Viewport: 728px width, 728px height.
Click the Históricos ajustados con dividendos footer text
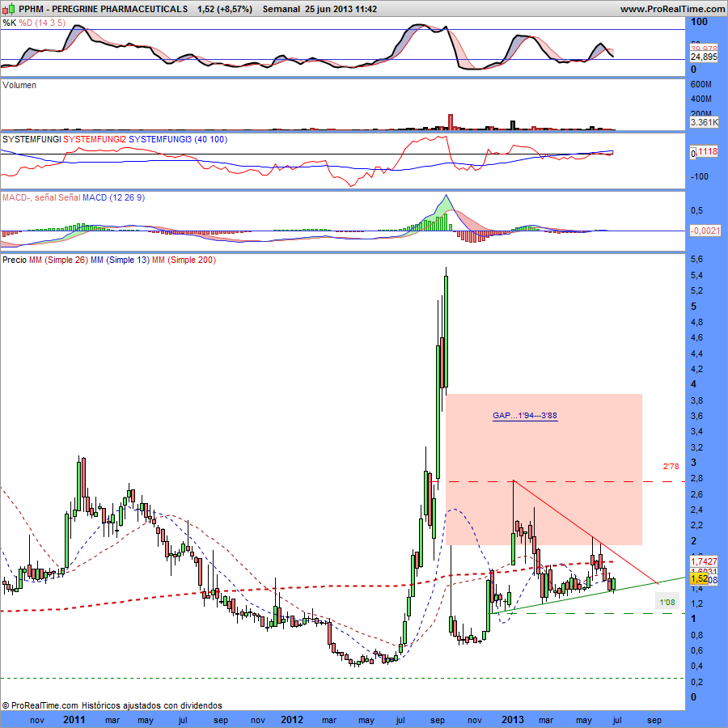pos(152,705)
